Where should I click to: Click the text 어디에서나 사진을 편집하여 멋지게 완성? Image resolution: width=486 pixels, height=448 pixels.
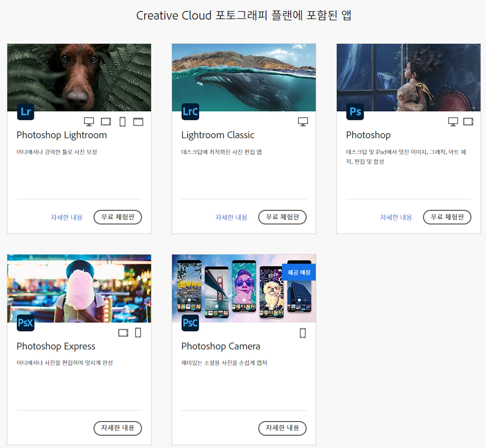(65, 363)
